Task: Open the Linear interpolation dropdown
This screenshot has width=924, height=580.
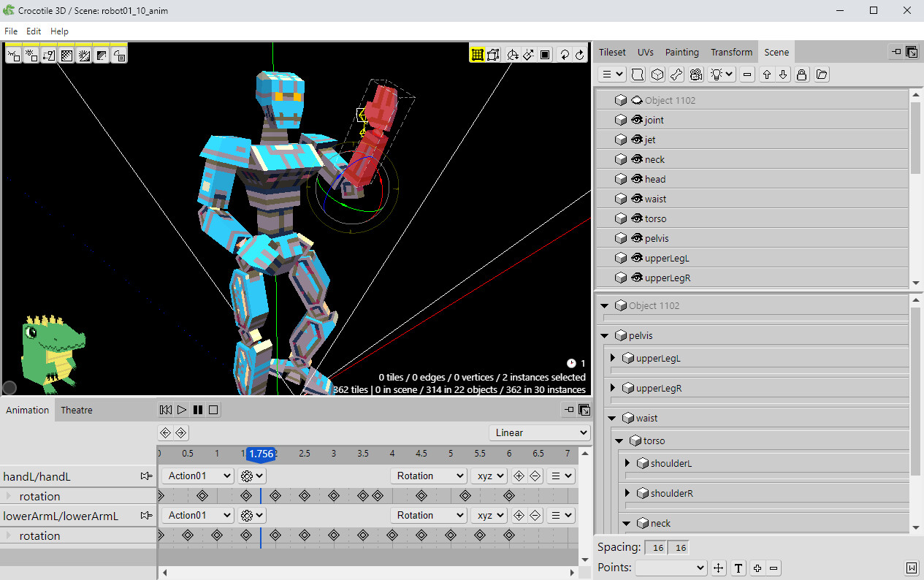Action: [539, 432]
